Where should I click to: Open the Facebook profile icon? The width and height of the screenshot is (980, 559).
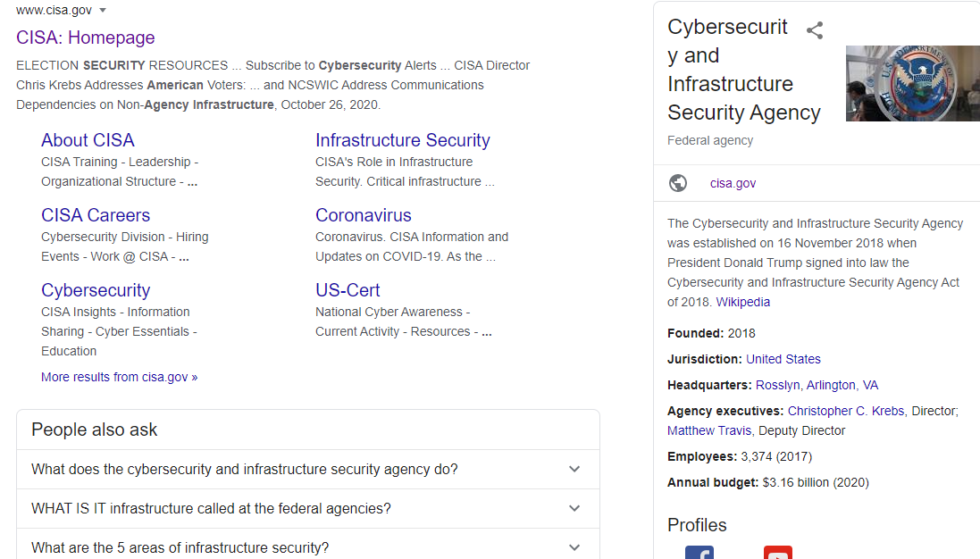coord(699,552)
